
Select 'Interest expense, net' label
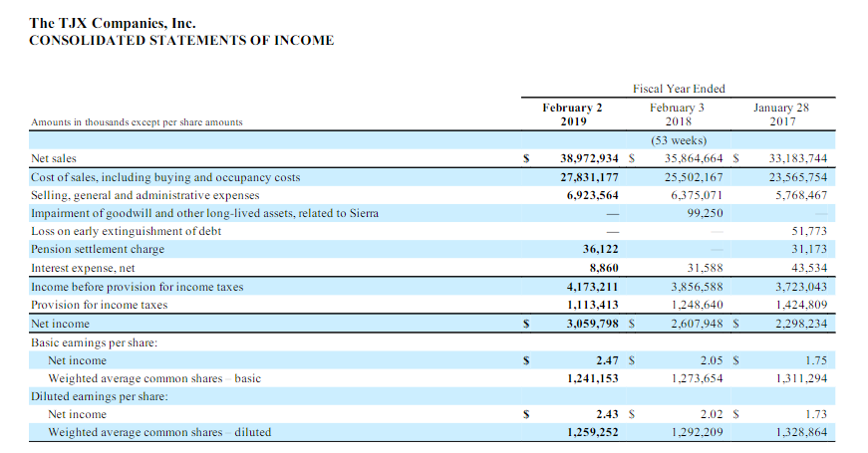point(83,268)
